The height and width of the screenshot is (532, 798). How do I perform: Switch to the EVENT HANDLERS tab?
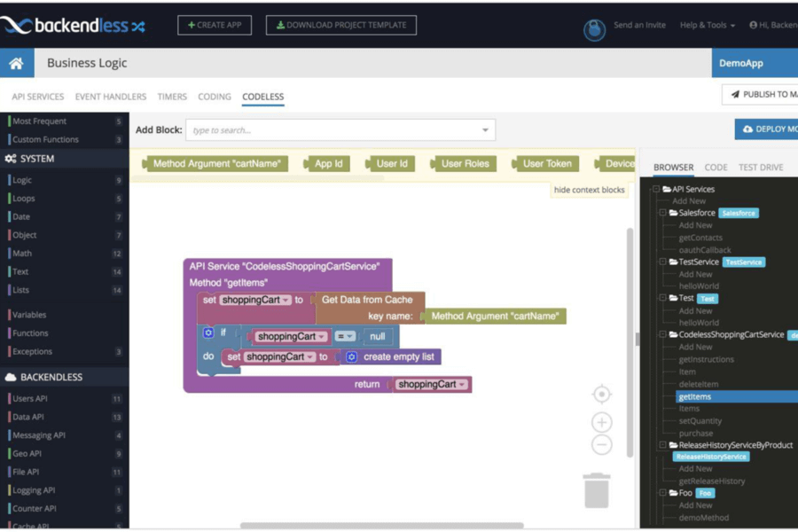111,97
